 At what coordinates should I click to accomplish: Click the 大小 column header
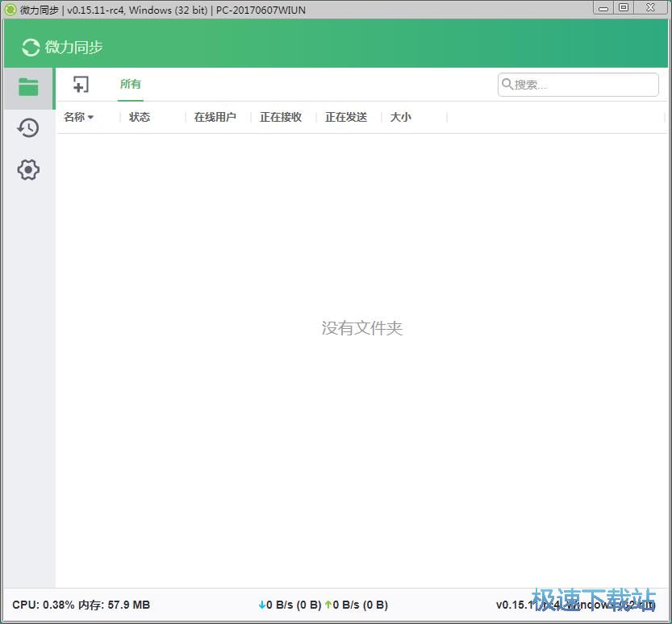(400, 117)
